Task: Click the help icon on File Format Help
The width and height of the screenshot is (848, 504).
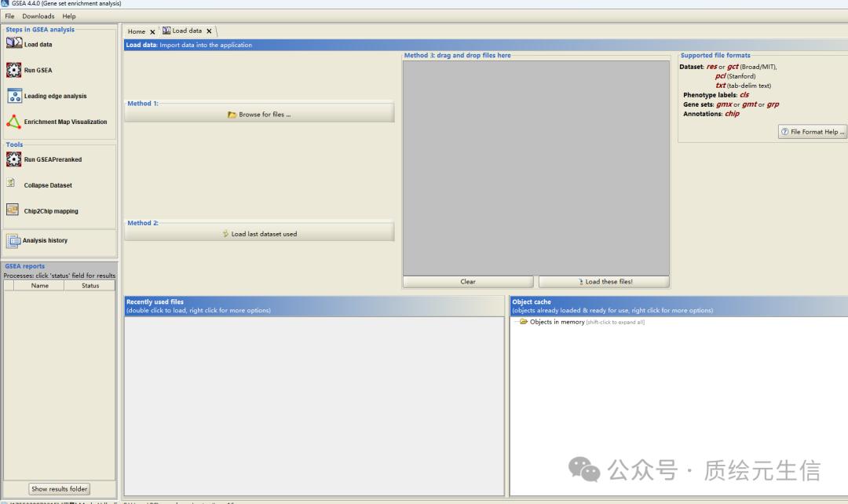Action: [x=784, y=131]
